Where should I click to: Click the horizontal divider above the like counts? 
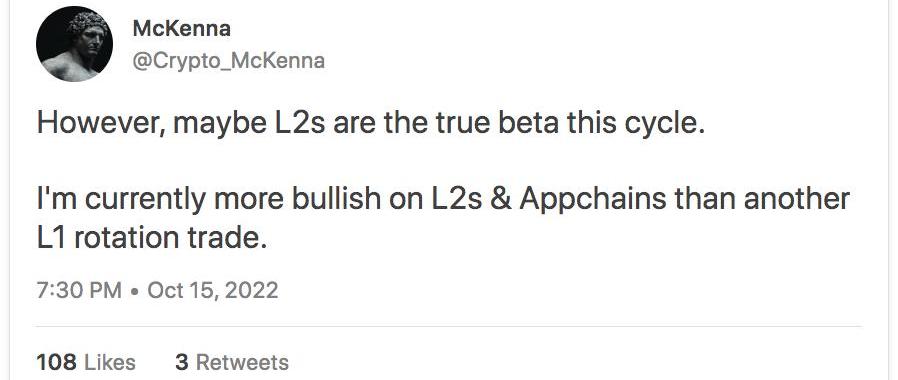449,327
